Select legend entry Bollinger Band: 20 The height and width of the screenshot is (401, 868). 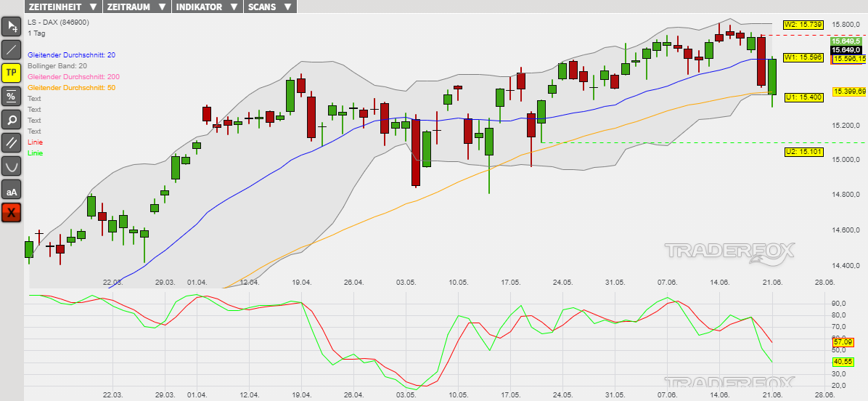[57, 66]
